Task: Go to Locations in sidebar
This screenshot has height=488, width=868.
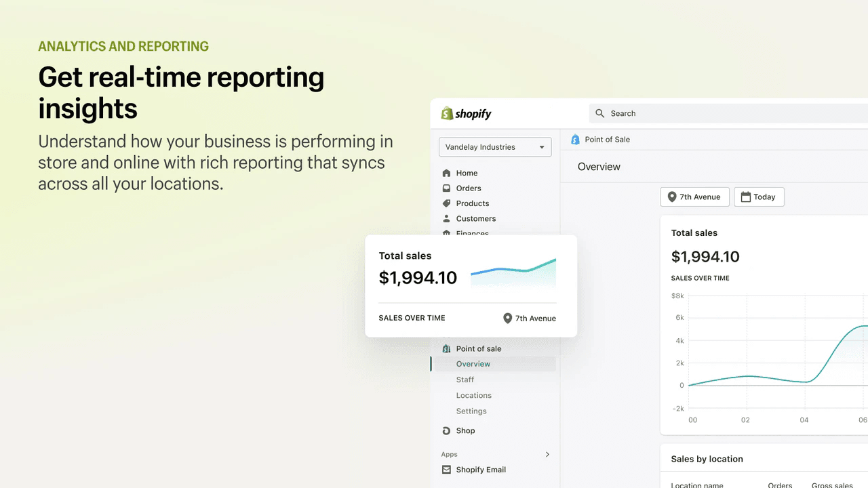Action: (x=474, y=395)
